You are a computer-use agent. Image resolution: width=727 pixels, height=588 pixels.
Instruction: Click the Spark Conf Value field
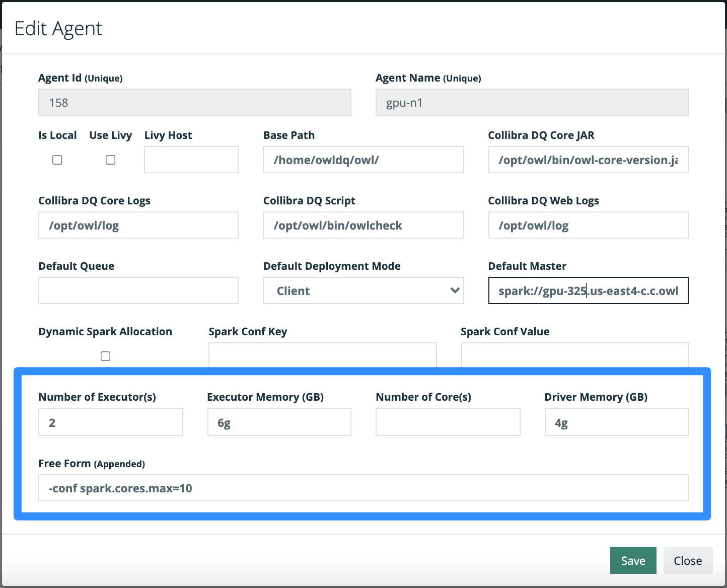pyautogui.click(x=574, y=355)
